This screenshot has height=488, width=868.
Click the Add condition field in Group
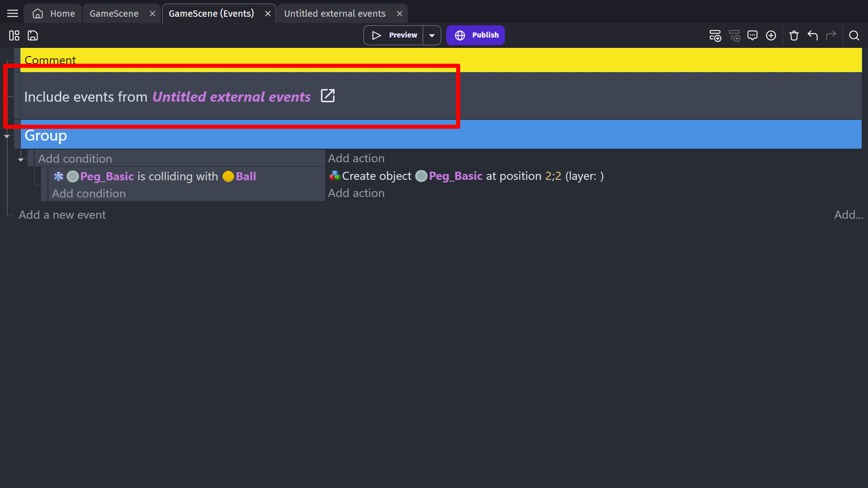75,159
